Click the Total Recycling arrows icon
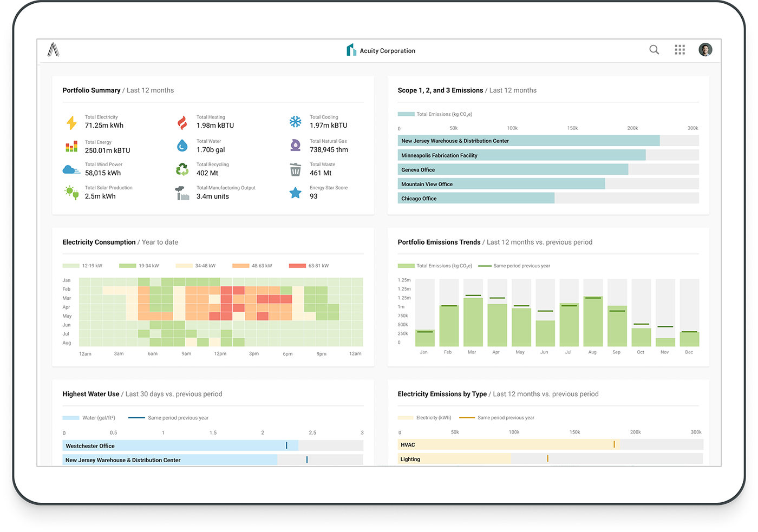 [x=182, y=169]
